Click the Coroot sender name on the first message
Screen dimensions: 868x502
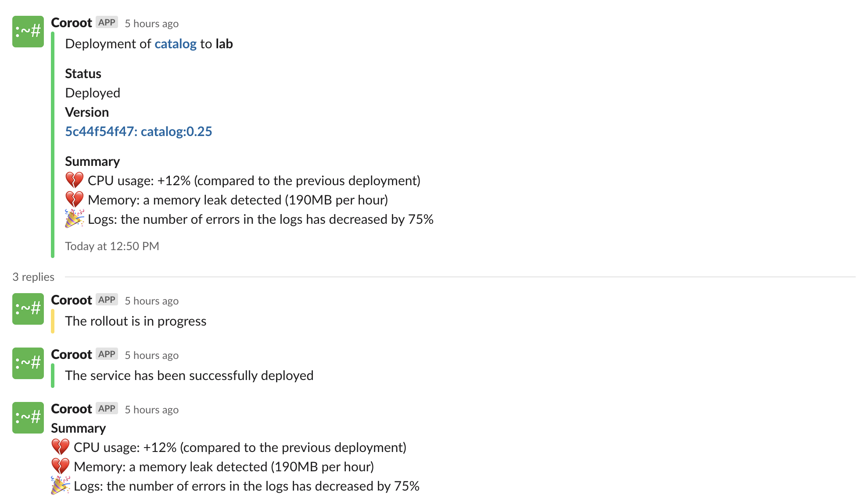tap(72, 23)
